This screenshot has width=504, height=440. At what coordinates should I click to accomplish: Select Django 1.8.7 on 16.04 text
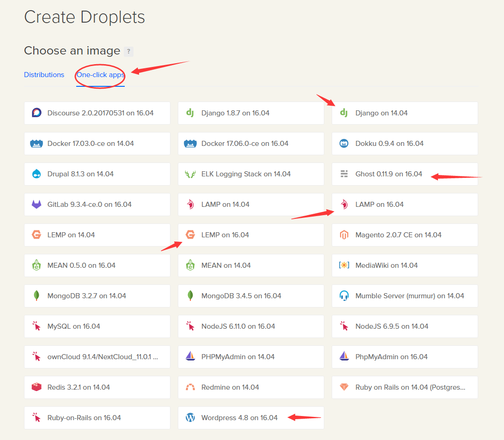pos(235,113)
